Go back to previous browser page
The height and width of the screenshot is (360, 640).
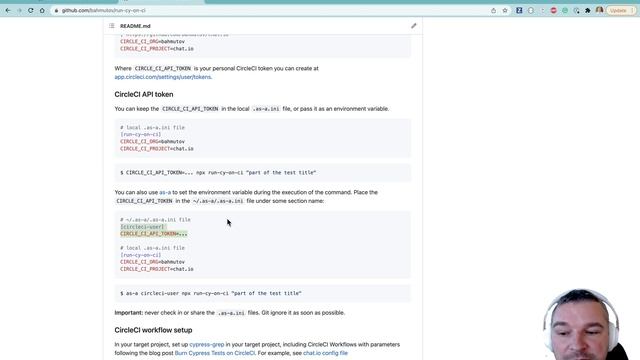click(x=8, y=10)
